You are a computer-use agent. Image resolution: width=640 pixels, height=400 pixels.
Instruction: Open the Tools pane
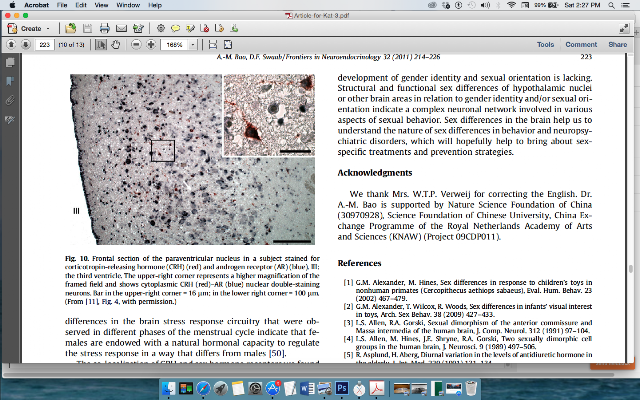[545, 44]
